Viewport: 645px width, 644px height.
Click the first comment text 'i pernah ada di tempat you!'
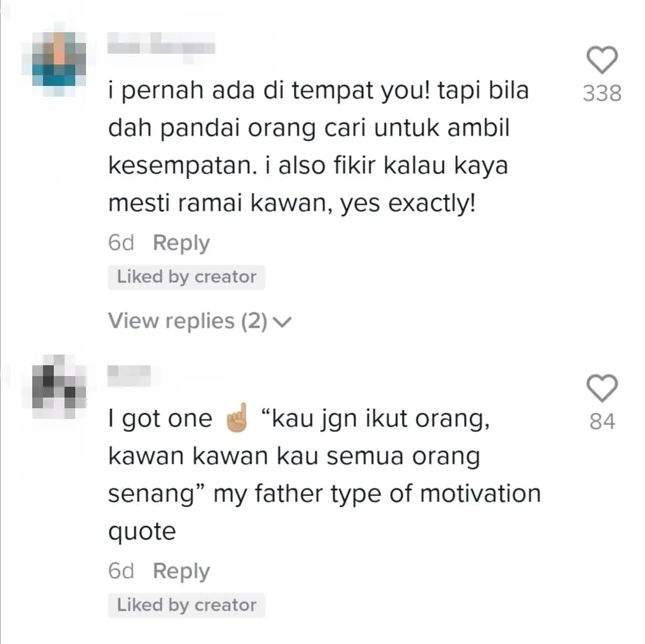(269, 91)
